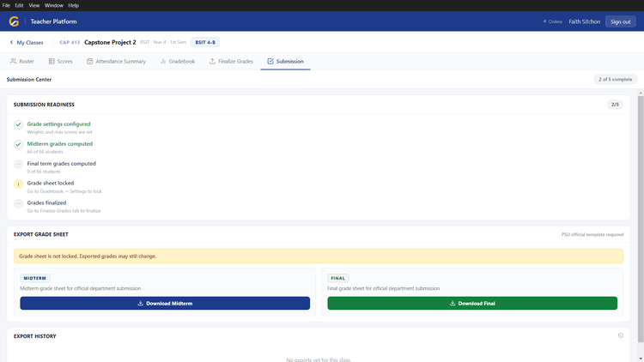
Task: Click the Sign out button
Action: 620,21
